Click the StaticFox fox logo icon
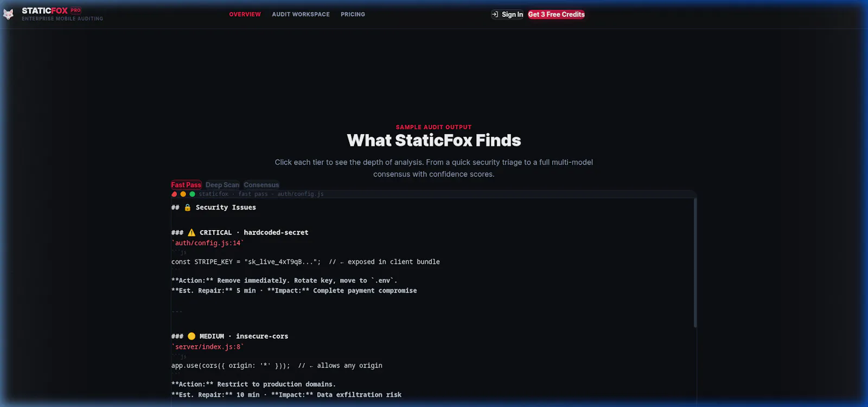Screen dimensions: 868x407 (x=8, y=15)
